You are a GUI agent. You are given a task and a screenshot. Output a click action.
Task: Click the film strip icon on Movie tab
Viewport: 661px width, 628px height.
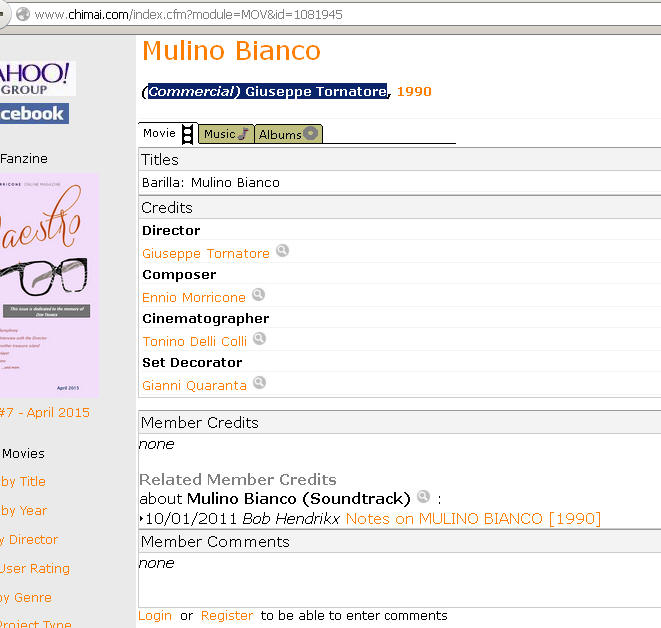click(x=188, y=134)
